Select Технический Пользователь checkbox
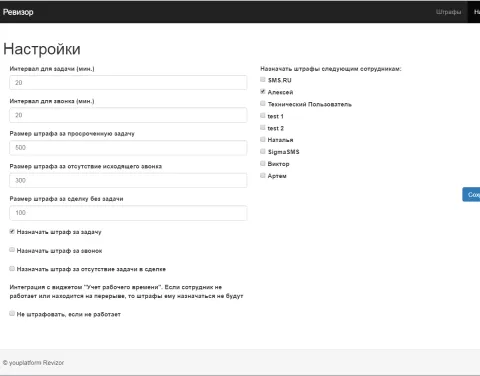 click(263, 103)
